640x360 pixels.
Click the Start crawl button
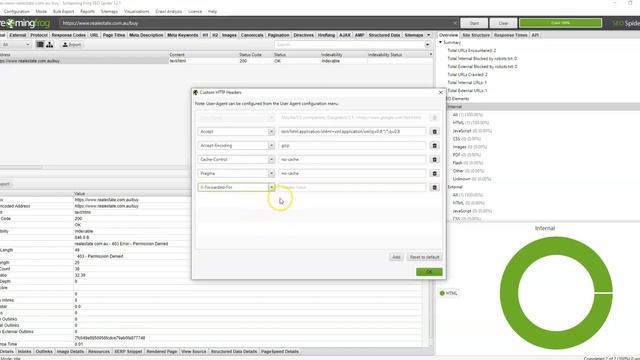click(474, 23)
